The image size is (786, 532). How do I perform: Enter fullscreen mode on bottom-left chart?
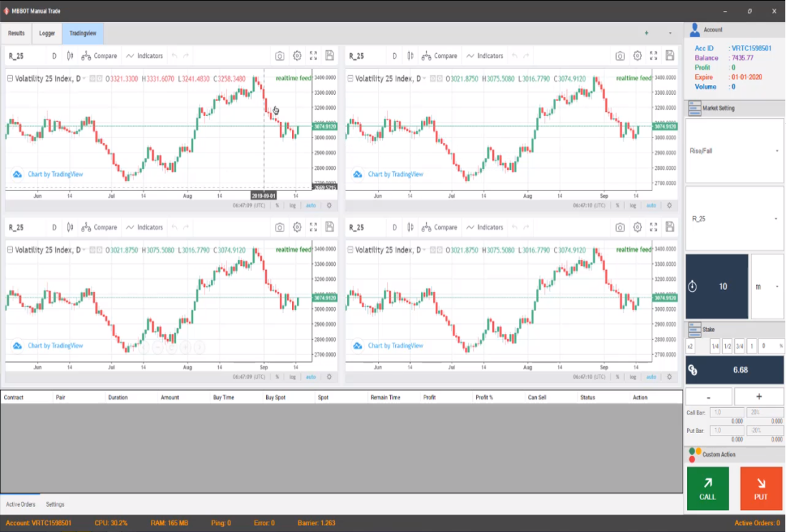click(313, 227)
